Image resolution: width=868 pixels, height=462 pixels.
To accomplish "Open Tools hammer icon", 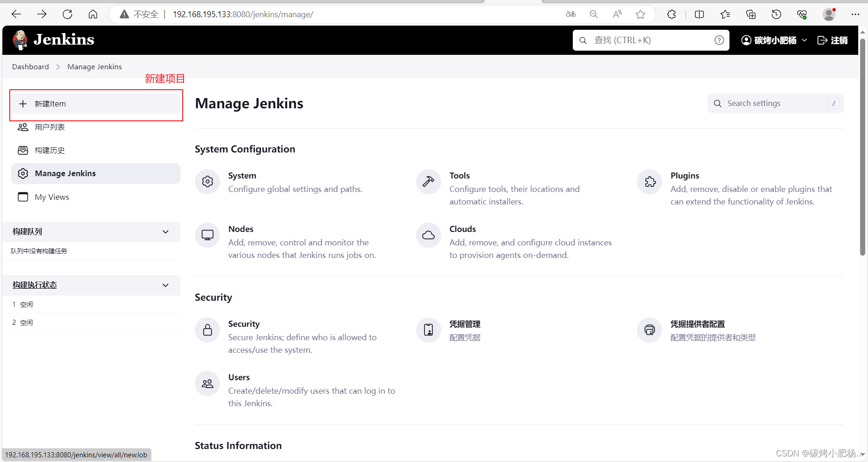I will click(428, 182).
